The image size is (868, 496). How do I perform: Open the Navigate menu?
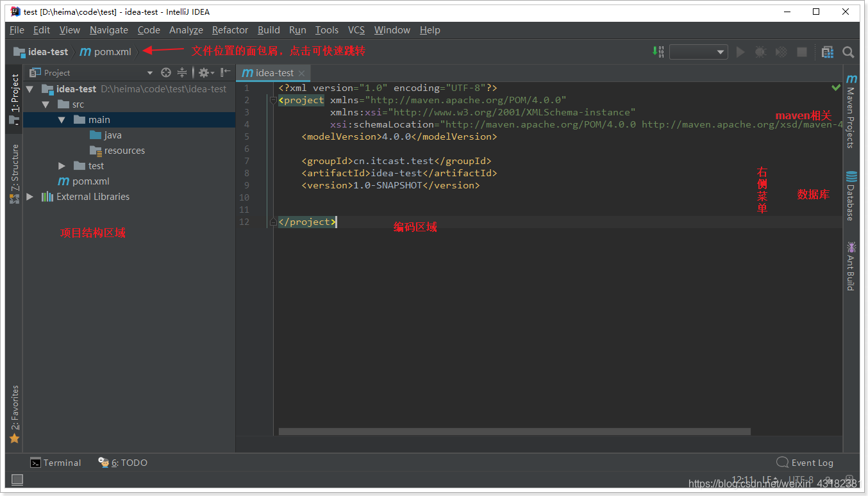[109, 30]
